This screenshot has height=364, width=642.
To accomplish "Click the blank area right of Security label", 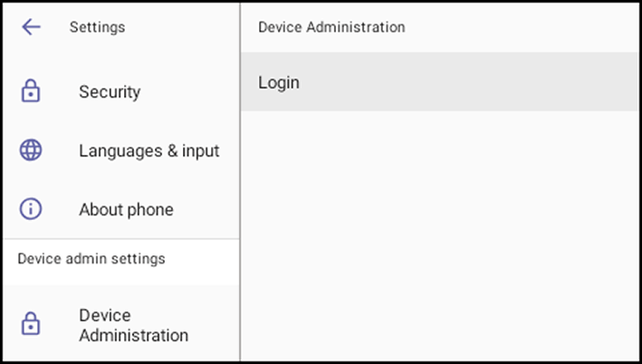I will click(188, 91).
